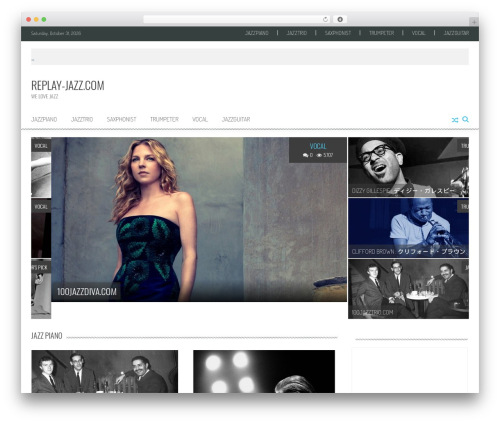Click the browser address bar
Screen dimensions: 500x423
236,20
